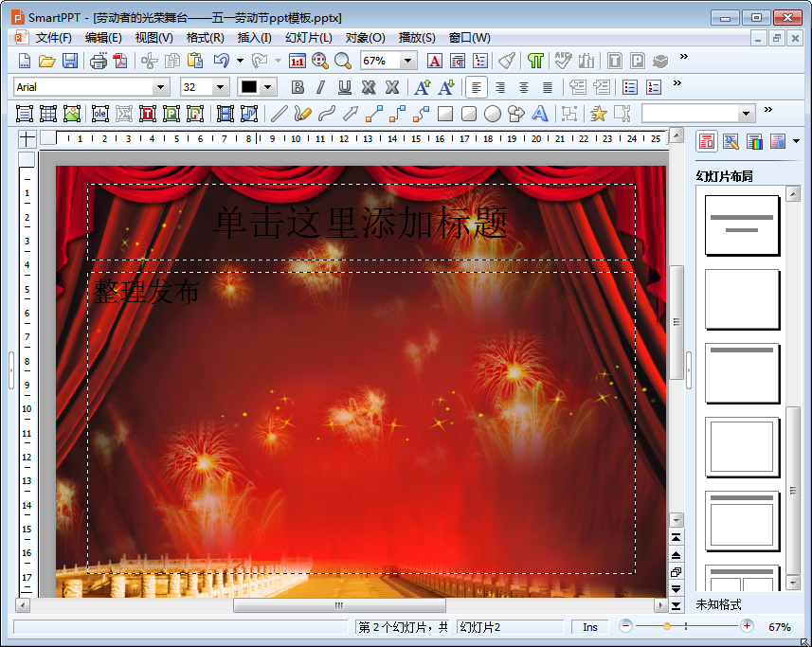Select the title-only slide layout thumbnail
The image size is (812, 647).
pos(742,372)
